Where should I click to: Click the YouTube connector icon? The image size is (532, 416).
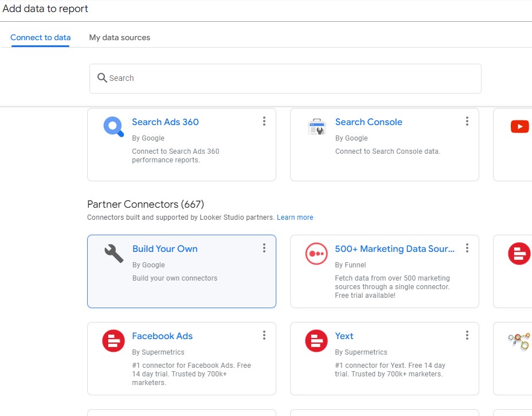519,127
